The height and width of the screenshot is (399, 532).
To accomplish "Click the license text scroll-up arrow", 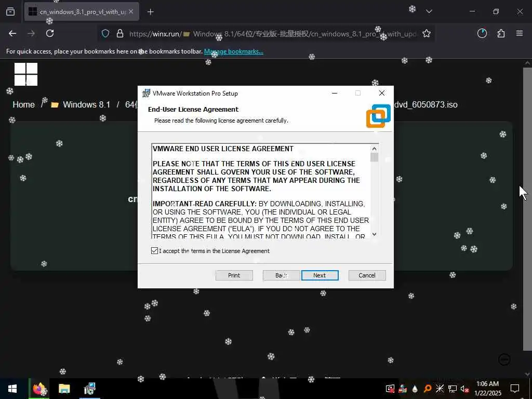I will [374, 149].
